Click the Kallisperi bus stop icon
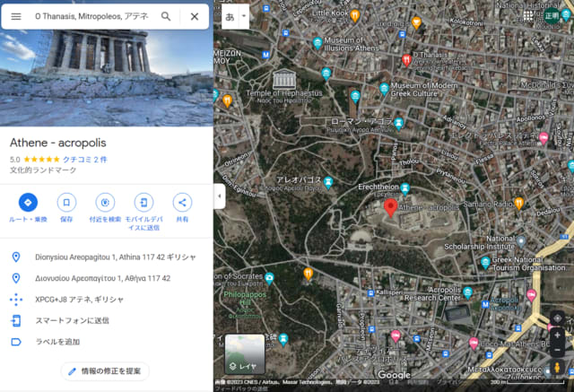Image resolution: width=574 pixels, height=392 pixels. (370, 292)
